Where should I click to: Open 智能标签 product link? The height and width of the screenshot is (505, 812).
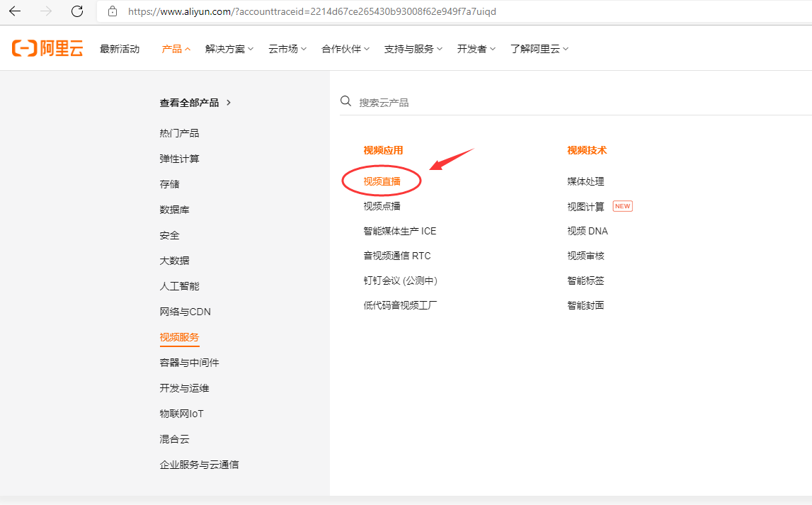[585, 280]
